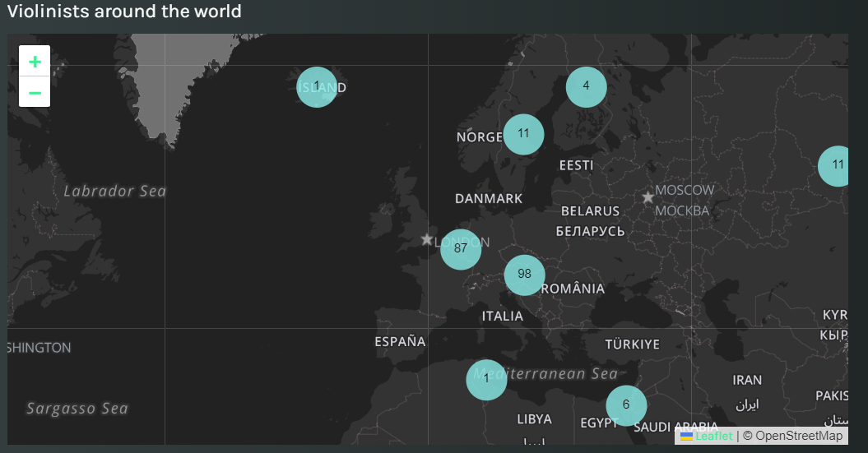Screen dimensions: 868x453
Task: Click the Türkiye country label
Action: [x=632, y=344]
